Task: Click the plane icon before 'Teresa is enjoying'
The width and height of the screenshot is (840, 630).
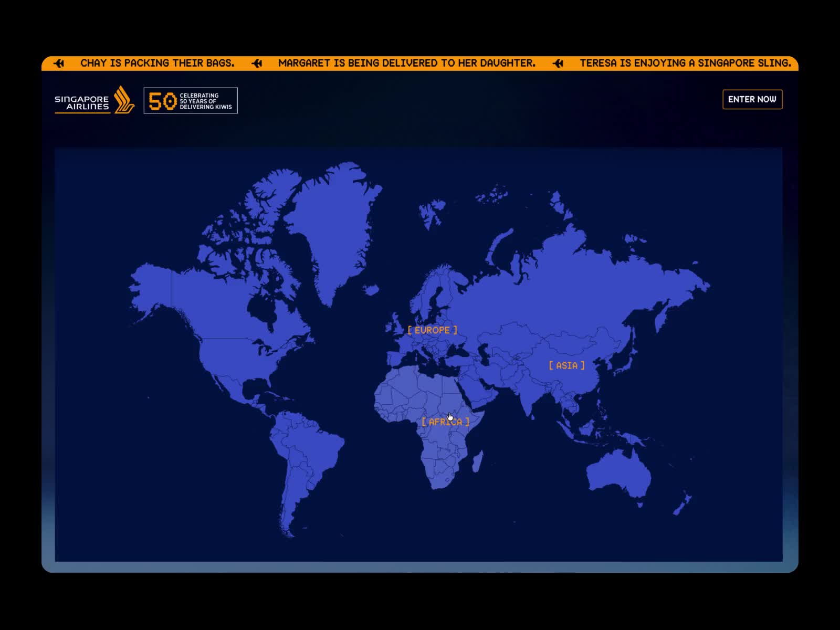Action: [x=558, y=63]
